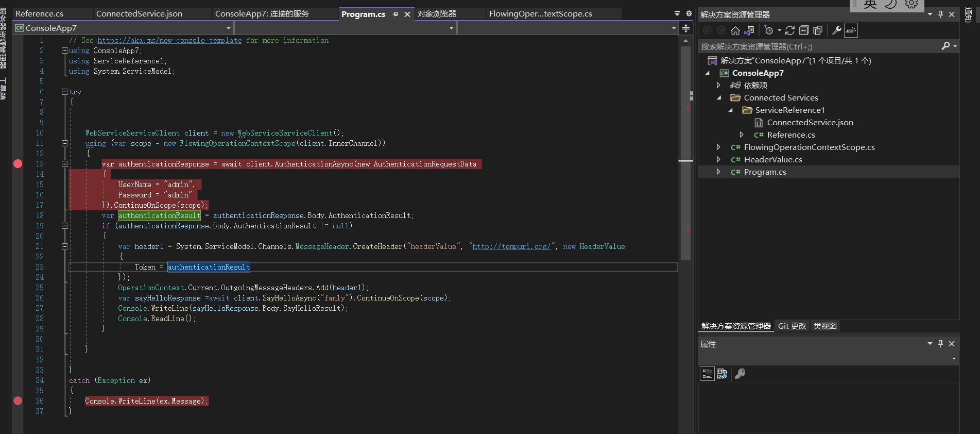Expand the HeaderValue.cs node
The width and height of the screenshot is (980, 434).
(718, 159)
